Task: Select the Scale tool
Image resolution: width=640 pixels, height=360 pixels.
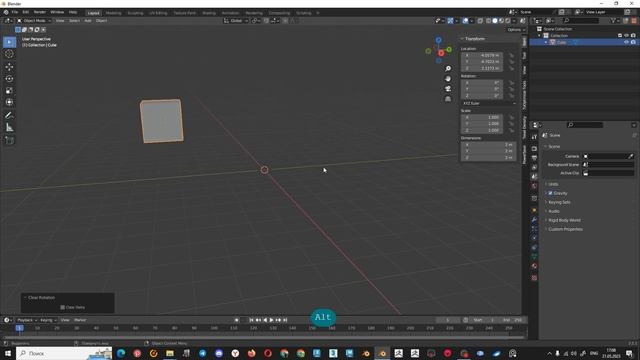Action: pos(9,91)
